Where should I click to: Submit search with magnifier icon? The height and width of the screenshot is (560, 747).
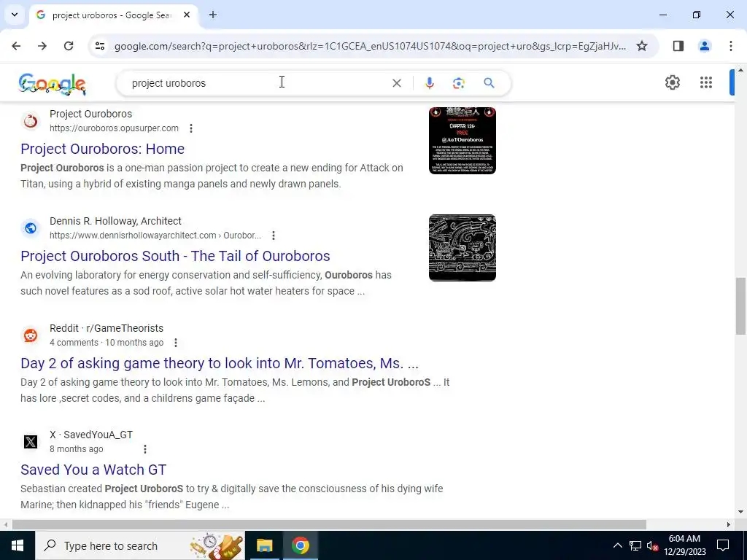[489, 83]
